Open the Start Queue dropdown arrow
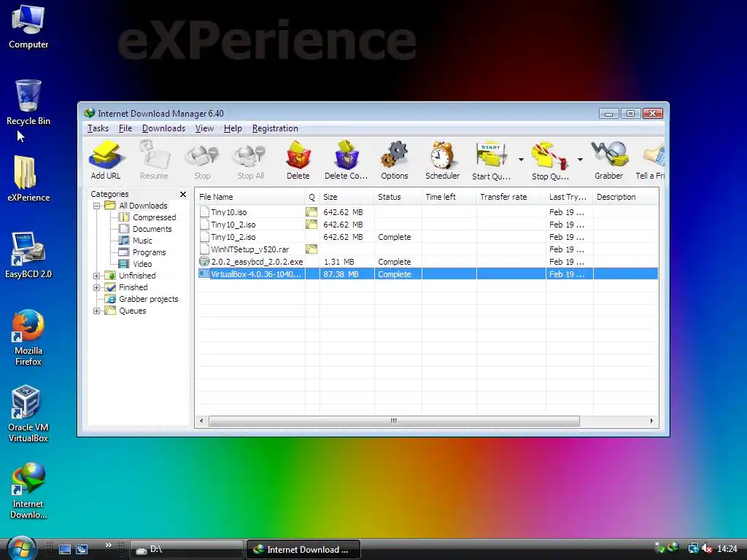747x560 pixels. pyautogui.click(x=521, y=160)
